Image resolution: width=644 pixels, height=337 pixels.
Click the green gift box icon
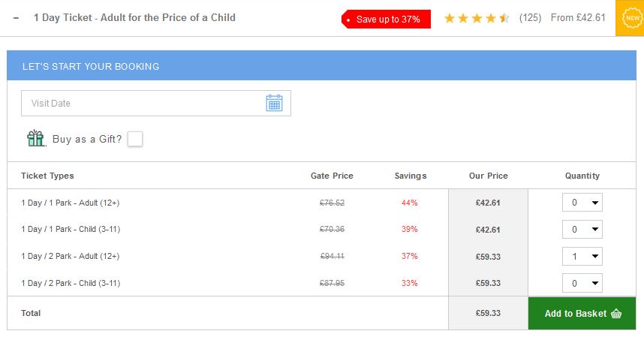[x=36, y=138]
